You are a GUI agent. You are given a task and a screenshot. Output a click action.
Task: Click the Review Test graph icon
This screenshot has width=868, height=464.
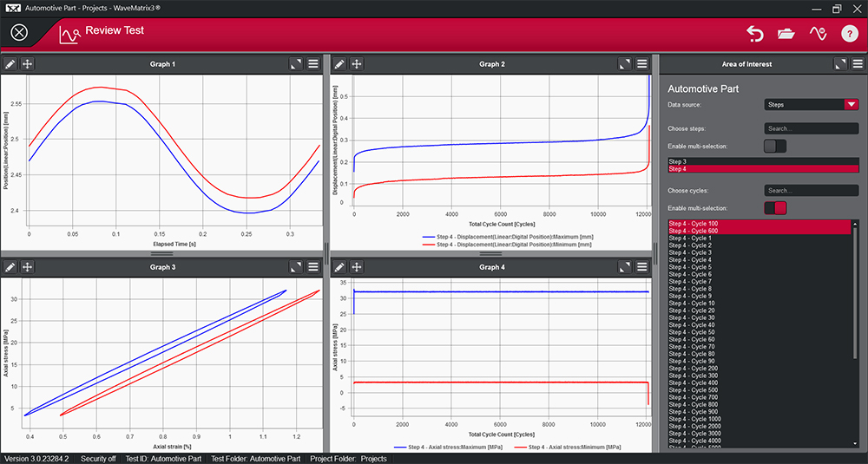point(69,35)
